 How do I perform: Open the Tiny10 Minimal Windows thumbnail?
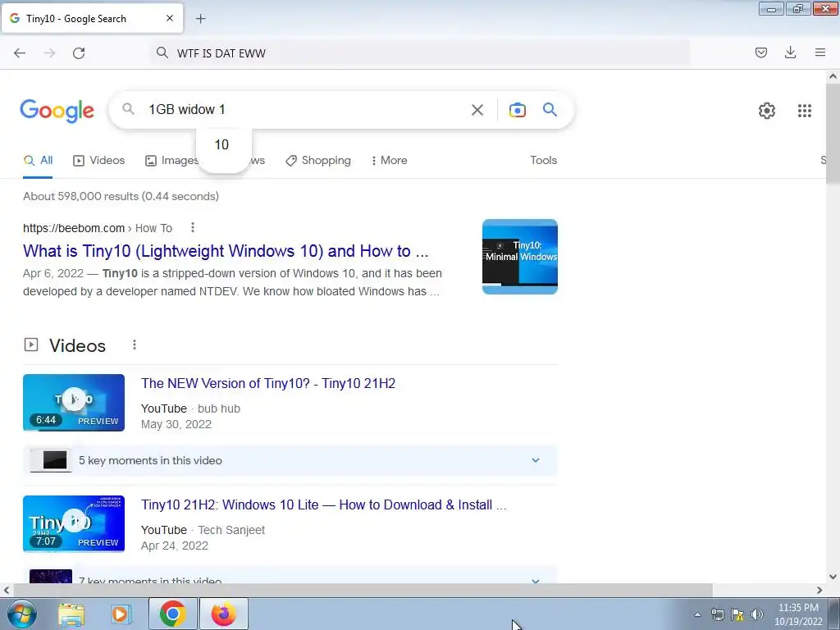click(x=519, y=257)
